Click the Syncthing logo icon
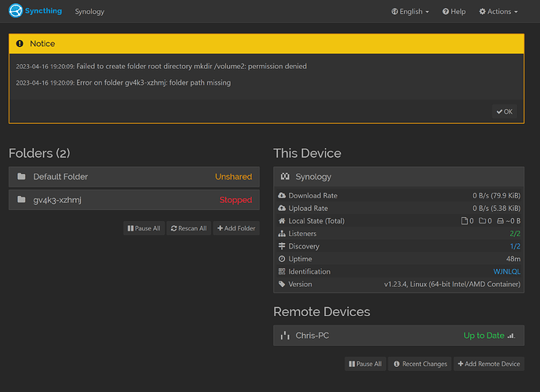This screenshot has width=540, height=392. point(16,11)
